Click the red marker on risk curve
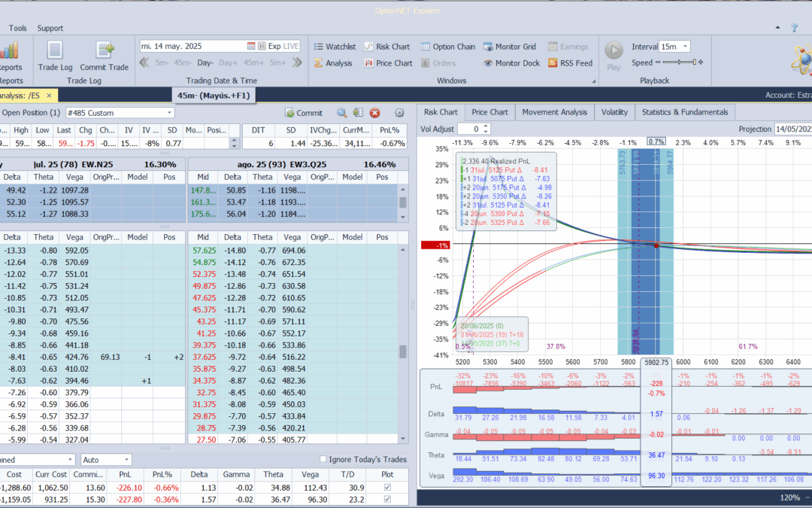Viewport: 812px width, 508px height. pos(656,245)
